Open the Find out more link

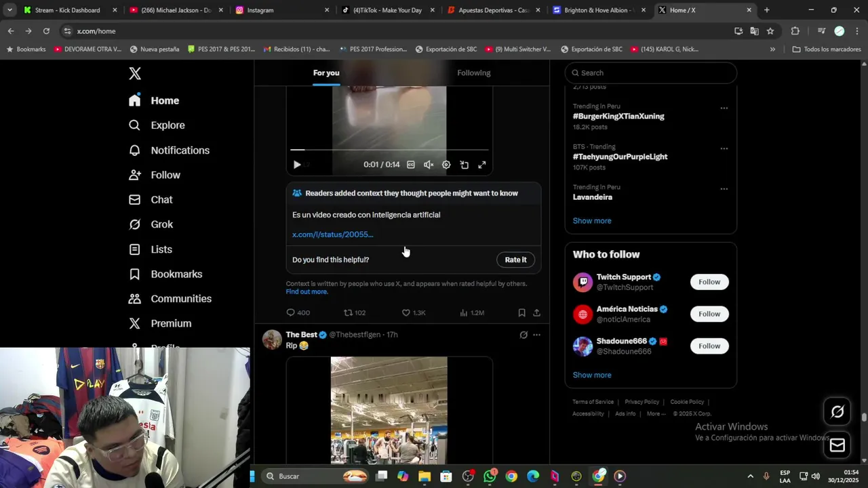[x=307, y=291]
